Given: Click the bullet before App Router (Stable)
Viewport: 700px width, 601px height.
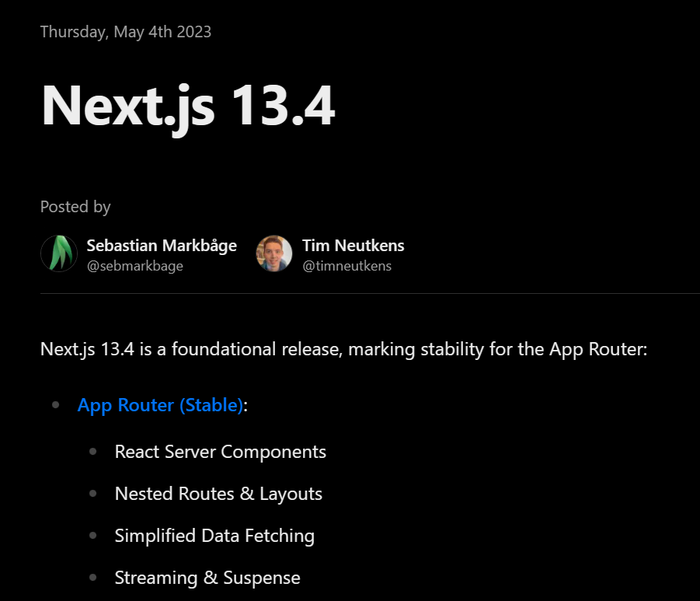Looking at the screenshot, I should [55, 405].
